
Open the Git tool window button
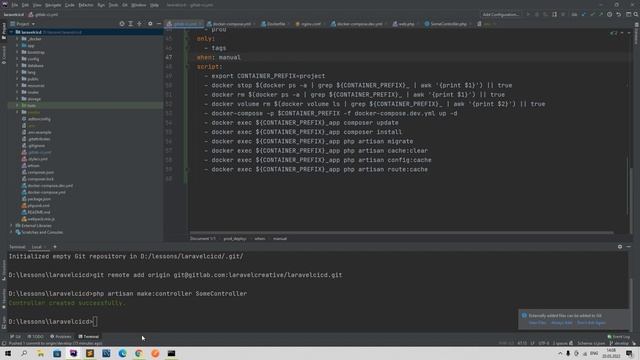(16, 337)
